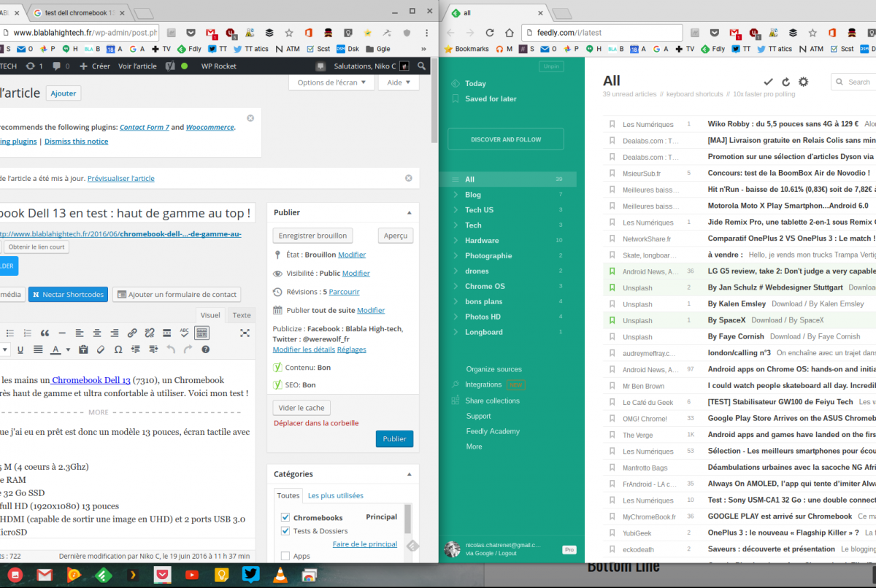This screenshot has height=588, width=876.
Task: Clear formatting with the eraser icon
Action: (101, 349)
